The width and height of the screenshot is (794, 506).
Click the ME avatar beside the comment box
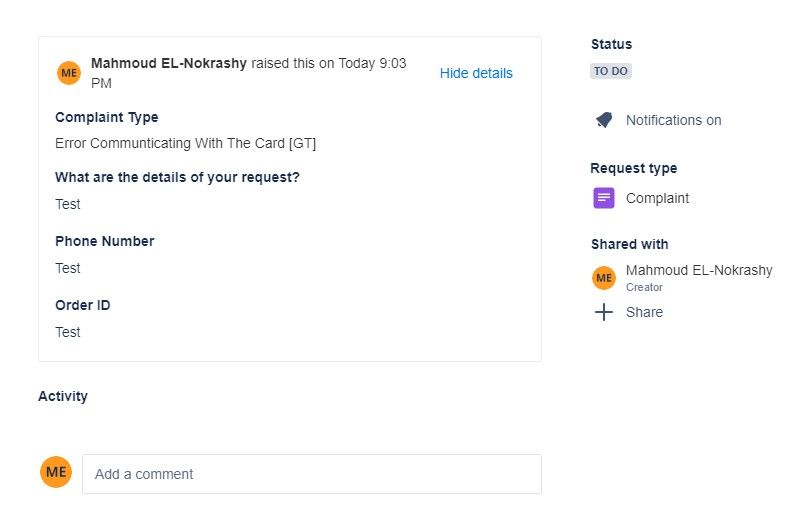pos(56,472)
